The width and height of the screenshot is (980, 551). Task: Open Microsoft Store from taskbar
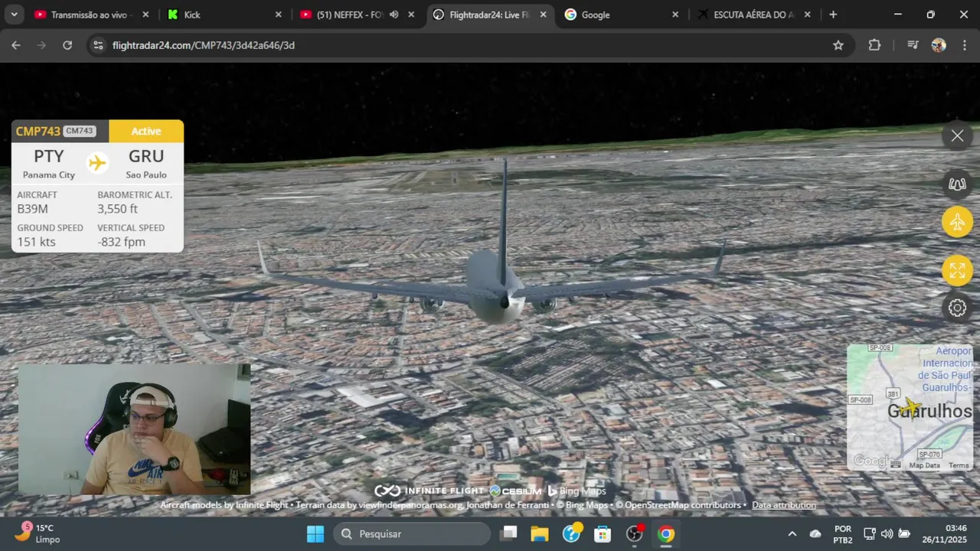point(603,533)
